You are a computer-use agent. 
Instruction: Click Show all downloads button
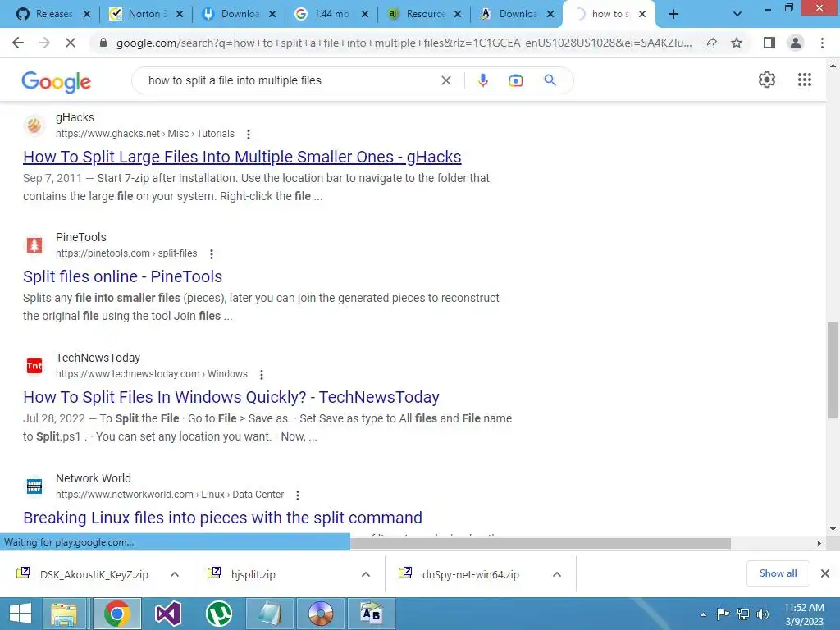[x=778, y=573]
